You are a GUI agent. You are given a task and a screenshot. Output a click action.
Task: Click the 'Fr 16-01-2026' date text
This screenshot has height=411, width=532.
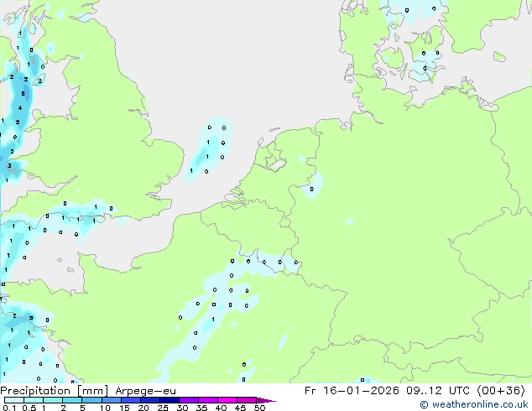tap(352, 391)
